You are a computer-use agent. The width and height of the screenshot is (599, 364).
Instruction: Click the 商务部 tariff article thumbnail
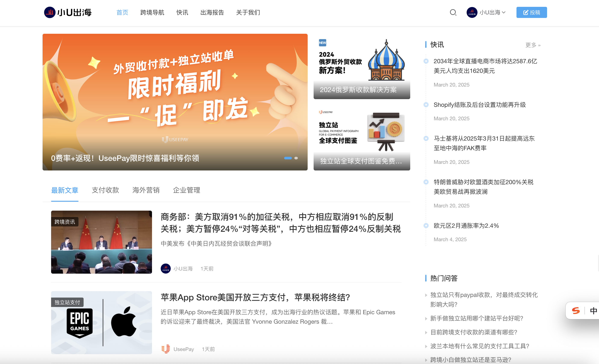[101, 242]
